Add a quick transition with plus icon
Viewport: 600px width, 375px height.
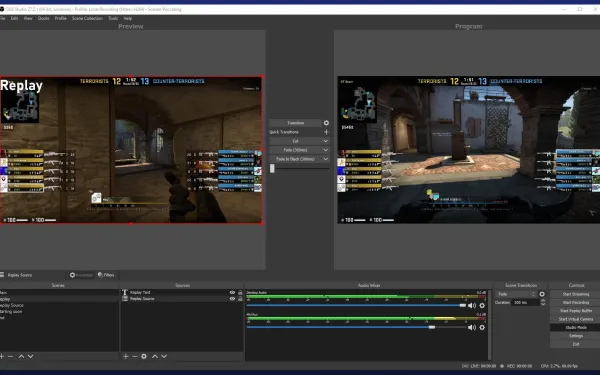[x=326, y=132]
